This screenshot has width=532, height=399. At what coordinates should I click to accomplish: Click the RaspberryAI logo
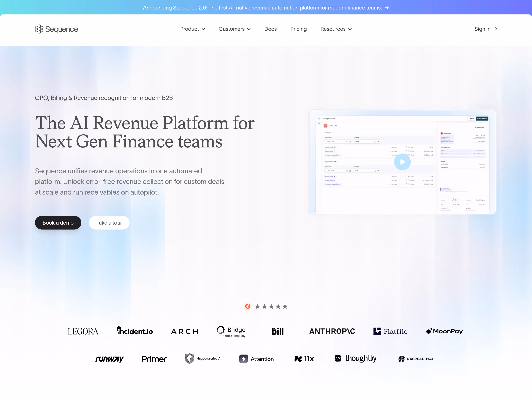pyautogui.click(x=416, y=359)
